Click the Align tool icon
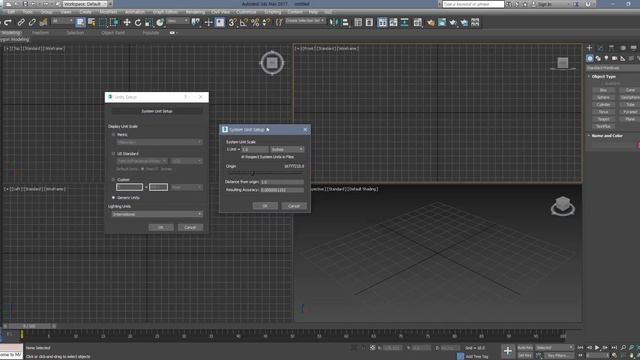Screen dimensions: 640x360 (x=345, y=22)
